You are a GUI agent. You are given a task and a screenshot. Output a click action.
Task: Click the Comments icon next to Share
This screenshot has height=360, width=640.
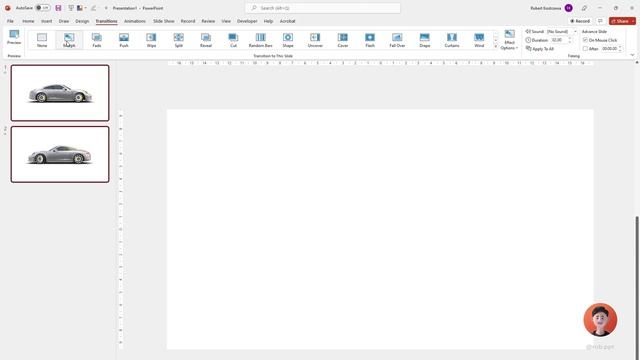(600, 21)
